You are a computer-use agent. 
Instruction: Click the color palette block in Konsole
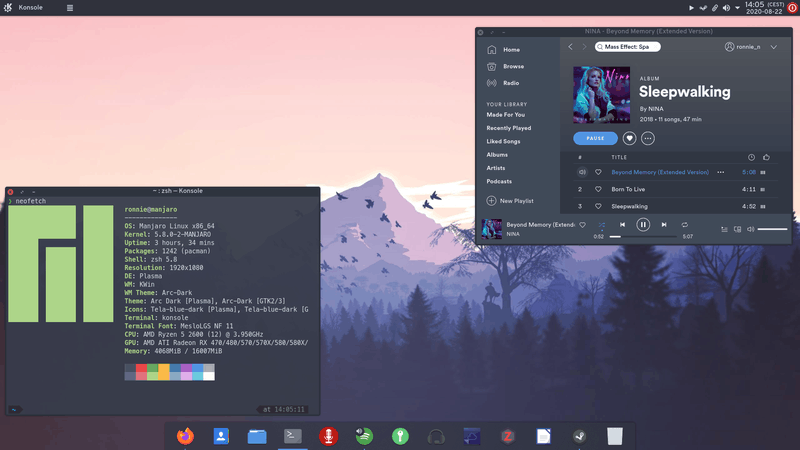tap(169, 372)
